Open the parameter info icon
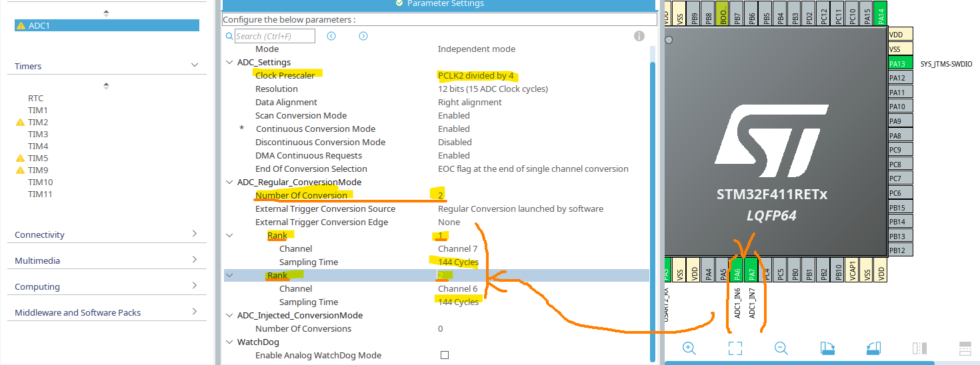 [x=639, y=36]
